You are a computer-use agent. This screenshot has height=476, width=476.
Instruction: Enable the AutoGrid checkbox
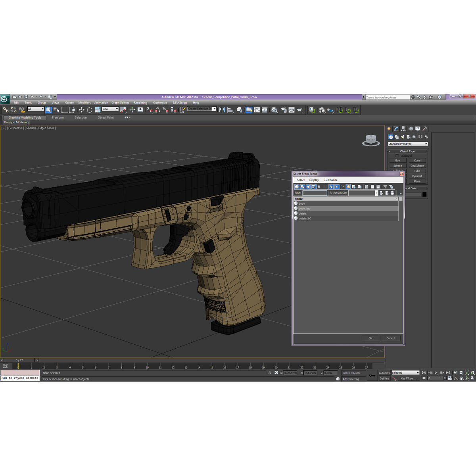coord(397,155)
